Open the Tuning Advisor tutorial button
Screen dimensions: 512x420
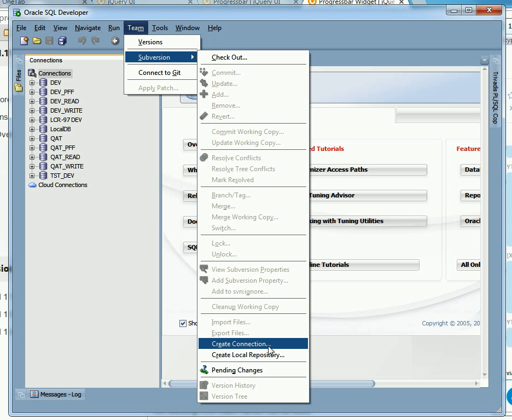(368, 195)
